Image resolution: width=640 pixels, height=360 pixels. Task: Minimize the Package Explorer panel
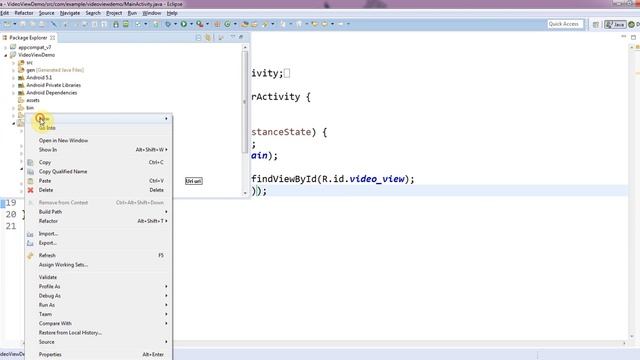233,37
